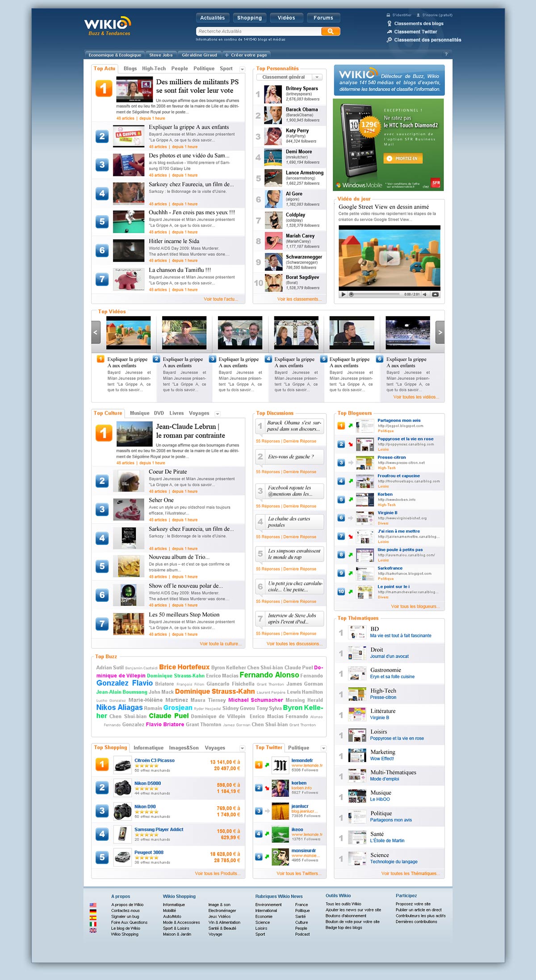Click the ikeoo green avatar in Top Twitter
This screenshot has width=536, height=980.
pos(280,834)
